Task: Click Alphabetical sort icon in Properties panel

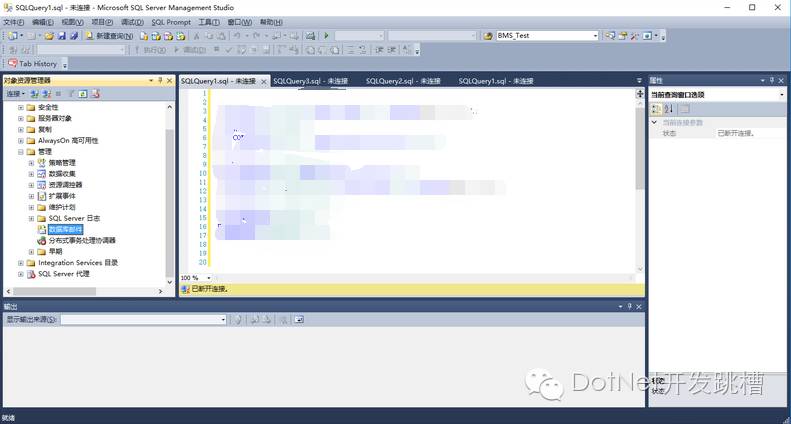Action: pos(669,109)
